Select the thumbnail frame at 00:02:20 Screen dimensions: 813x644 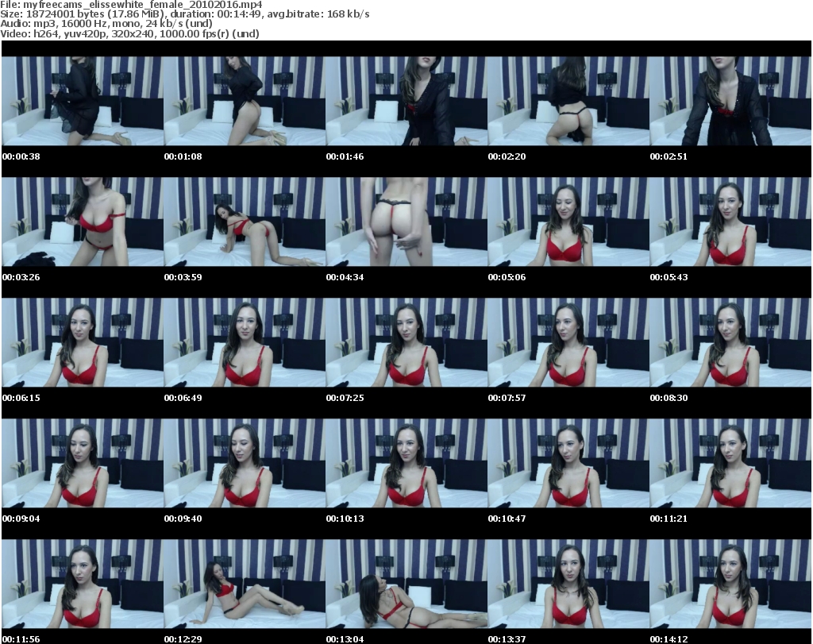pos(568,101)
